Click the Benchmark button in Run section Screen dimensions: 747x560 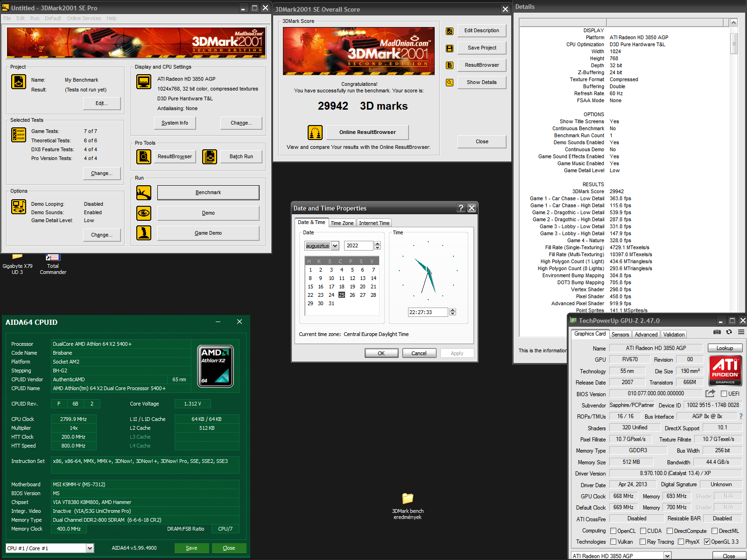coord(208,193)
